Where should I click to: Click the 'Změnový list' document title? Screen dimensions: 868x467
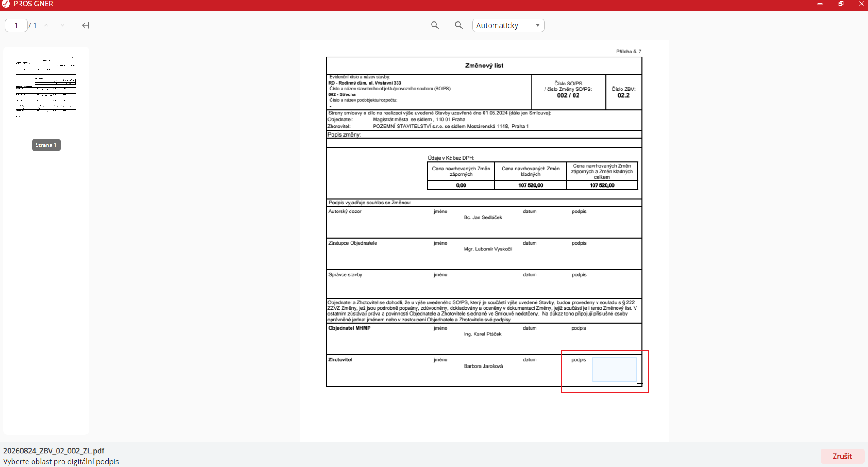point(484,66)
